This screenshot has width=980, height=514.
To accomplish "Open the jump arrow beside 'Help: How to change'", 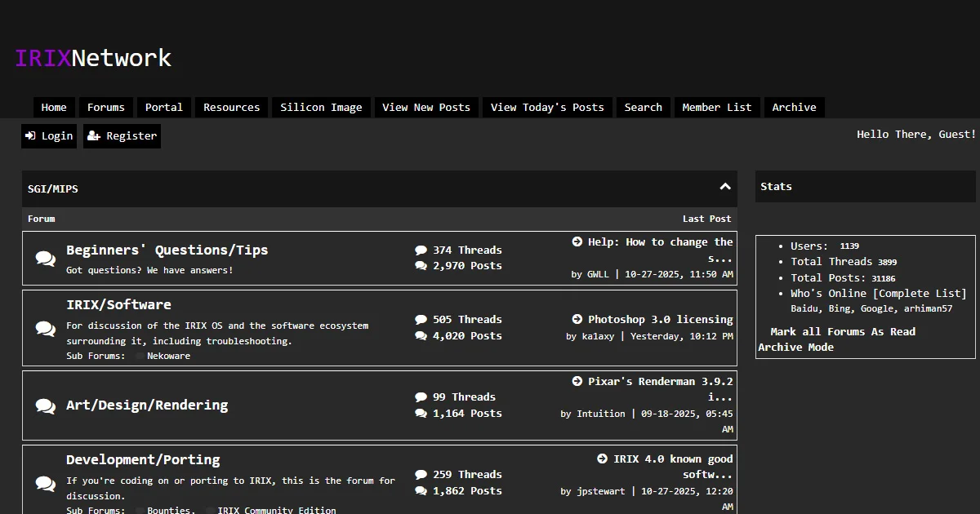I will [576, 241].
